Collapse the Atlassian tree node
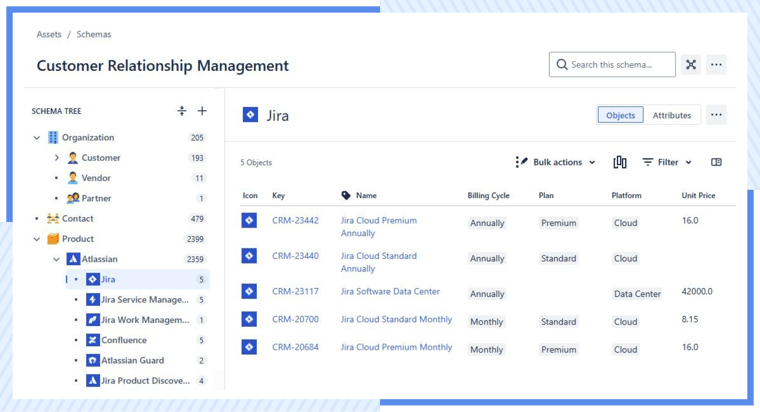760x412 pixels. [57, 259]
